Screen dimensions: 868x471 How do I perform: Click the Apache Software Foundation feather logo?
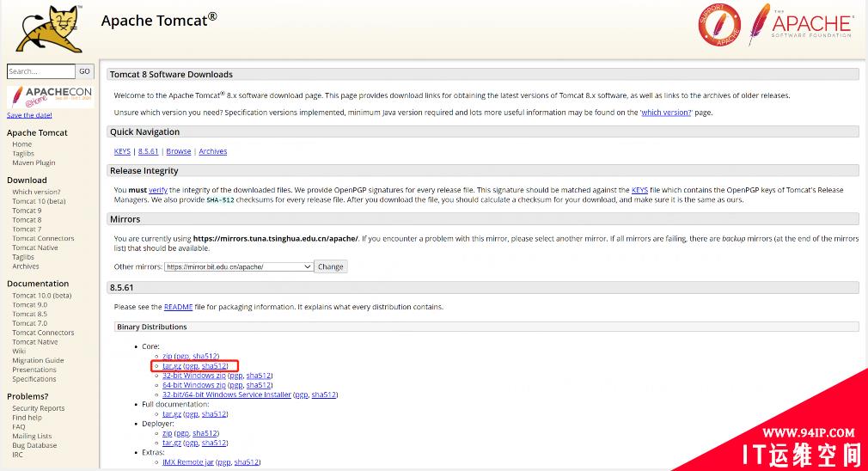[800, 24]
